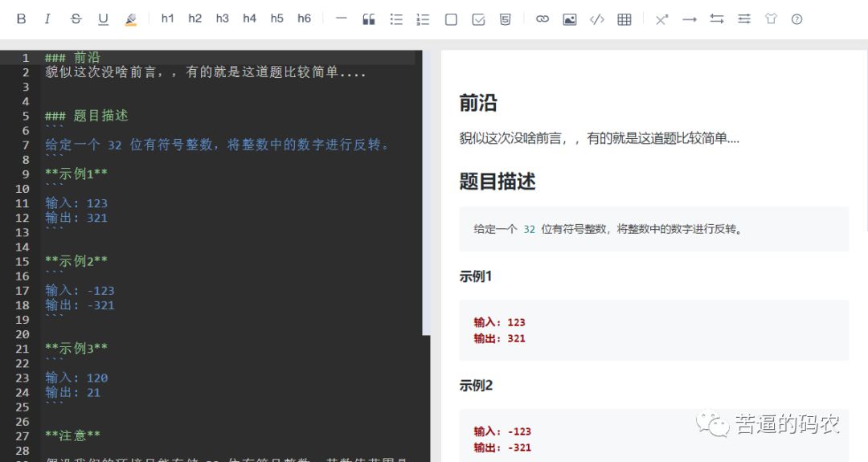Click line number 26 in the gutter

click(23, 422)
